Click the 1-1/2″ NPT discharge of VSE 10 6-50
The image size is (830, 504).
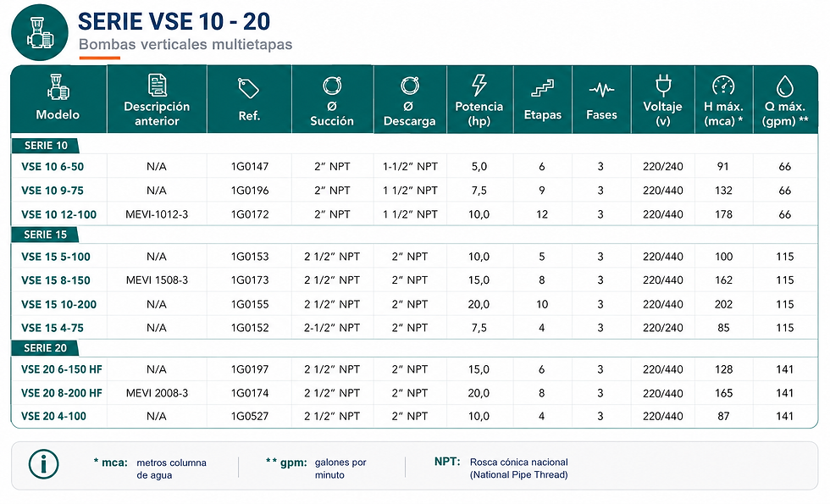coord(410,167)
